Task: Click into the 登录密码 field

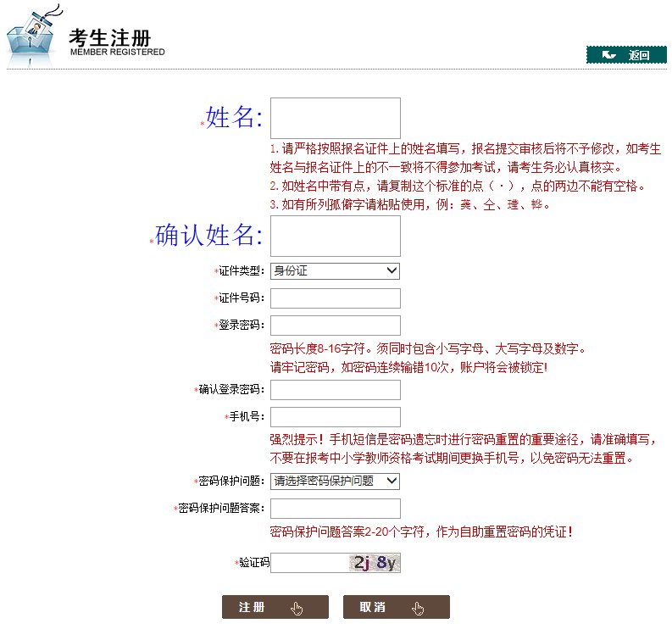Action: (x=335, y=326)
